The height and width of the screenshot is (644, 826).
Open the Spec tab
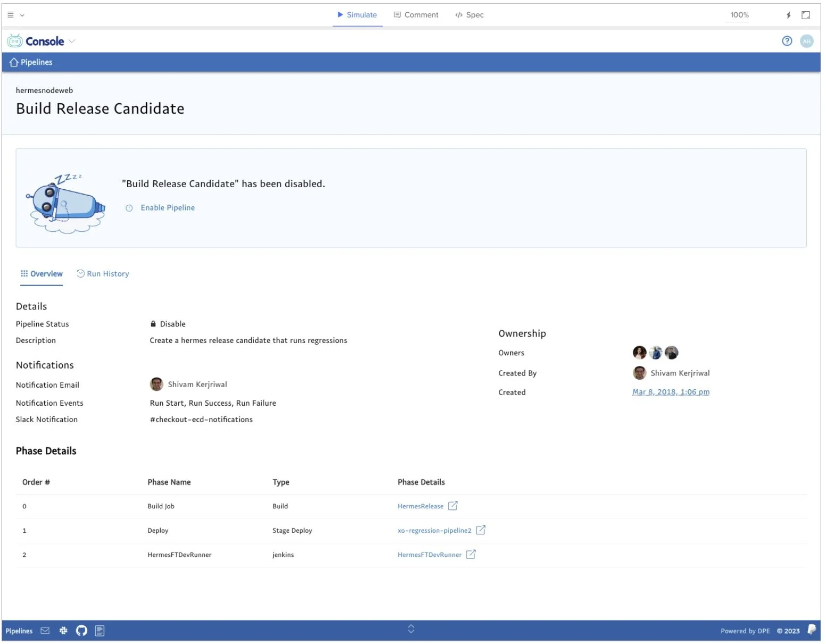[470, 15]
